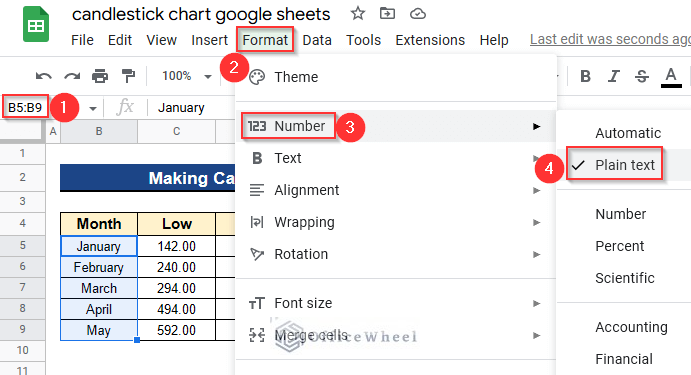
Task: Open the View menu
Action: coord(161,40)
